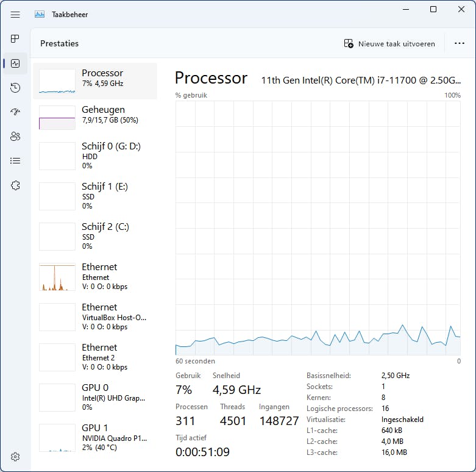476x472 pixels.
Task: Click the L2-cache 4,0 MB value
Action: [393, 442]
